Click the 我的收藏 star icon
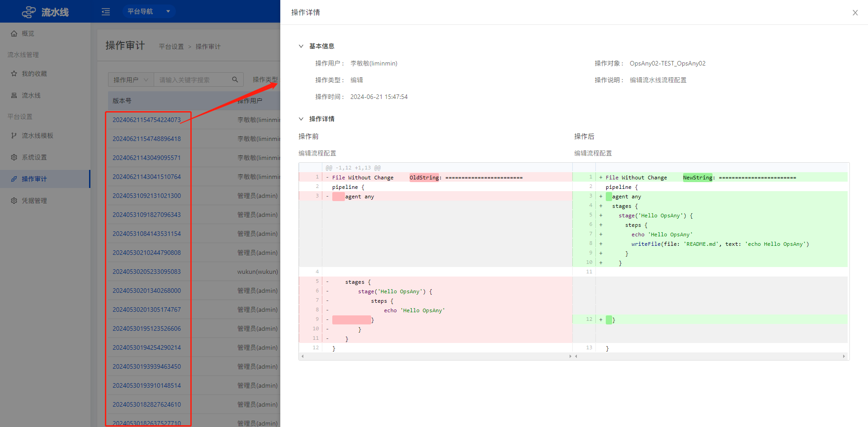The image size is (868, 427). point(14,74)
